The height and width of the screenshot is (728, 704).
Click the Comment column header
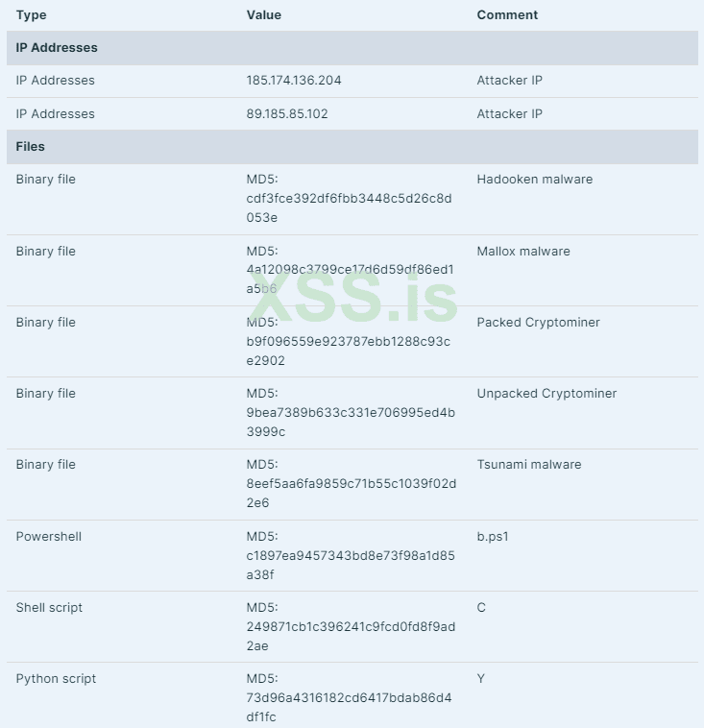(507, 15)
